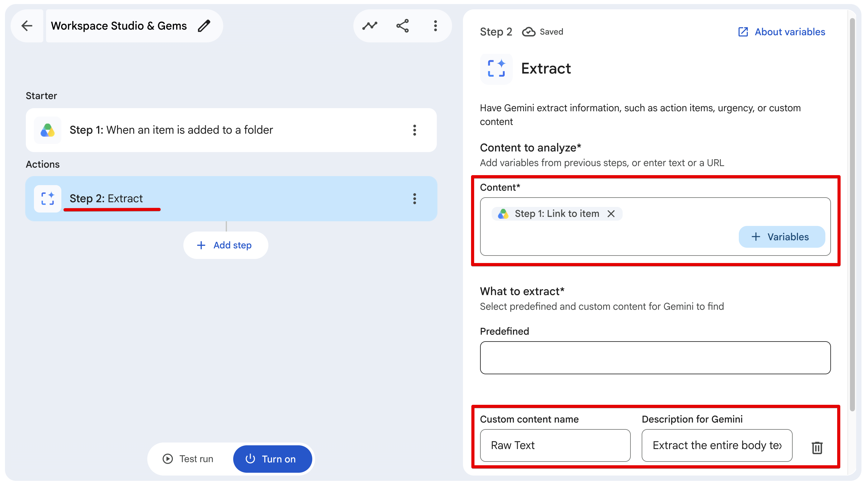Click the Variables button in Content
The width and height of the screenshot is (868, 488).
pos(781,237)
